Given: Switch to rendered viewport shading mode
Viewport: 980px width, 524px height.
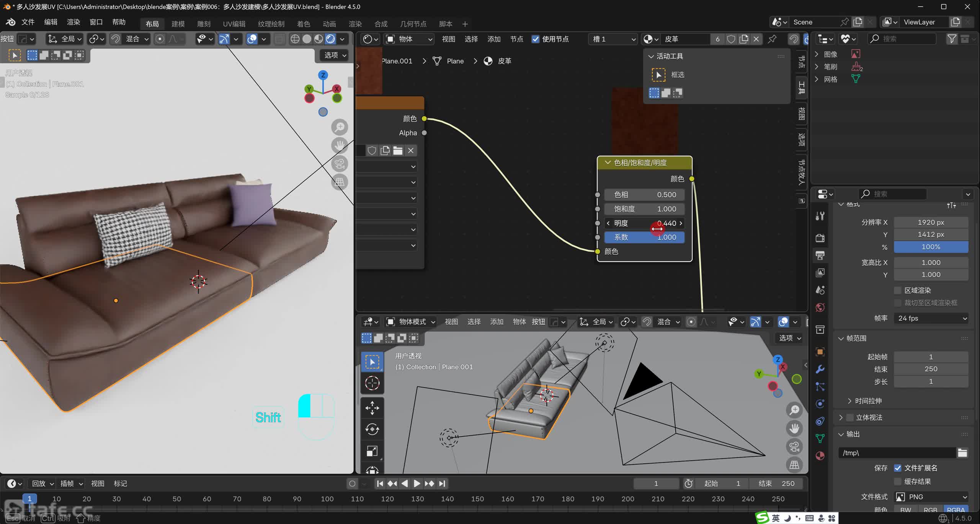Looking at the screenshot, I should coord(330,39).
